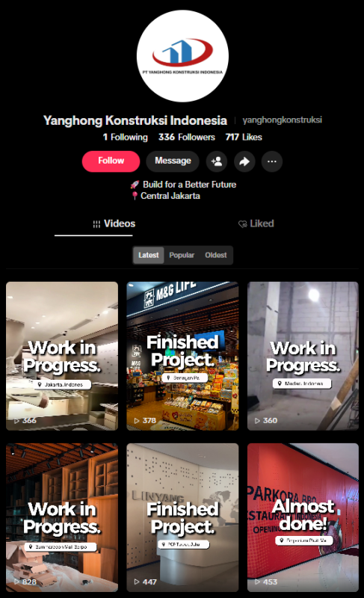
Task: Select the Popular sort option
Action: [182, 255]
